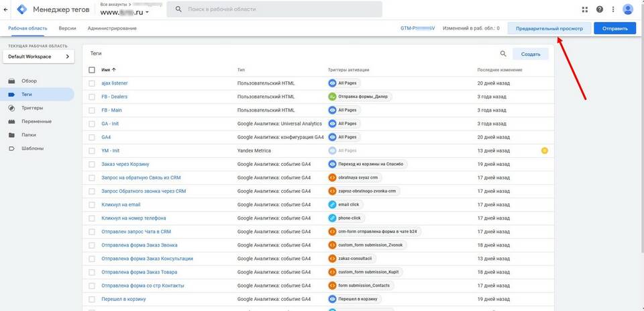Check the Перешел в корзину row checkbox
644x311 pixels.
(x=92, y=299)
